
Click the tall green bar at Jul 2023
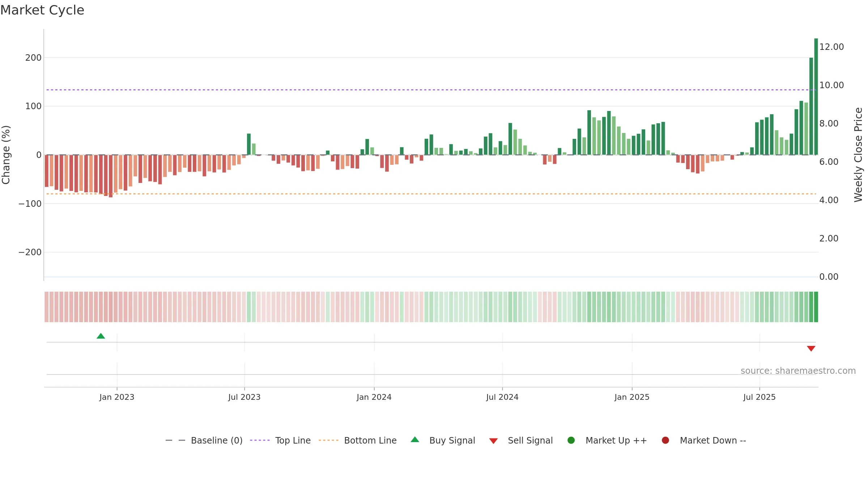(x=249, y=144)
